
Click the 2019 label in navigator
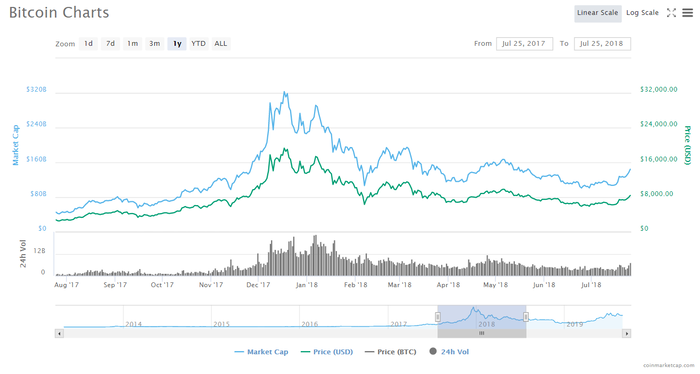575,324
